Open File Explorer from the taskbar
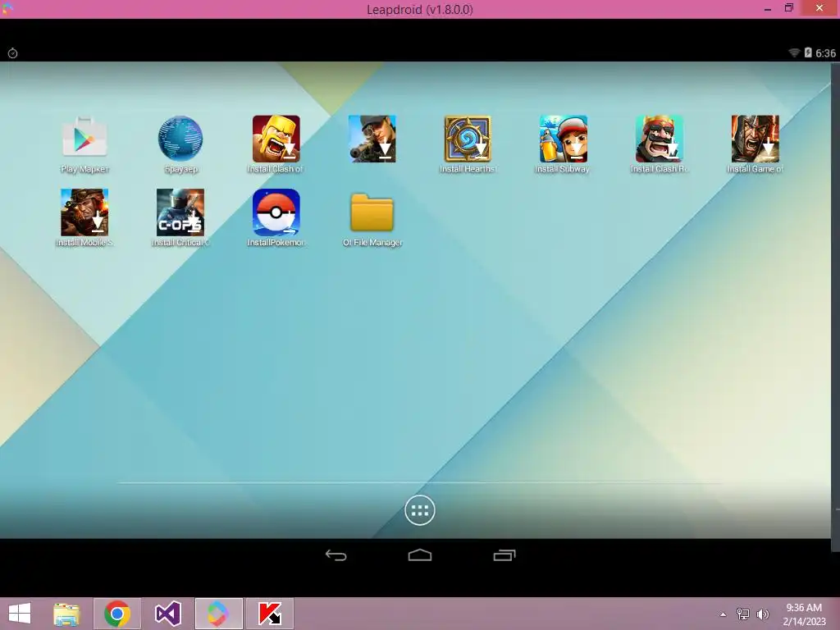 point(67,614)
